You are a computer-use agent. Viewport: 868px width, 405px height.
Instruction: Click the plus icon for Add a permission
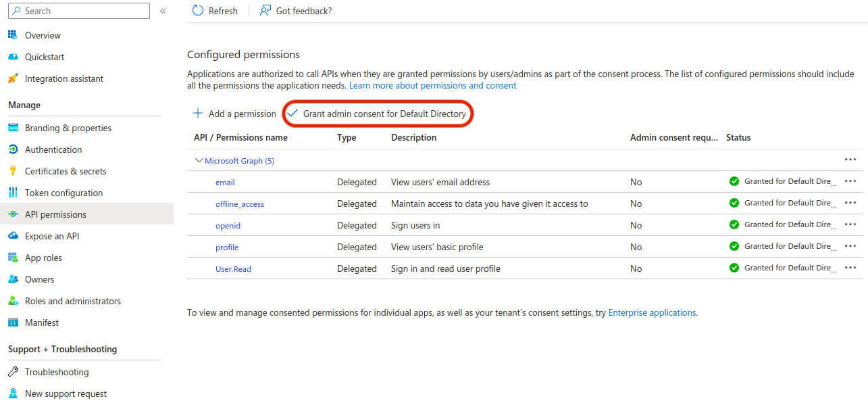(198, 114)
